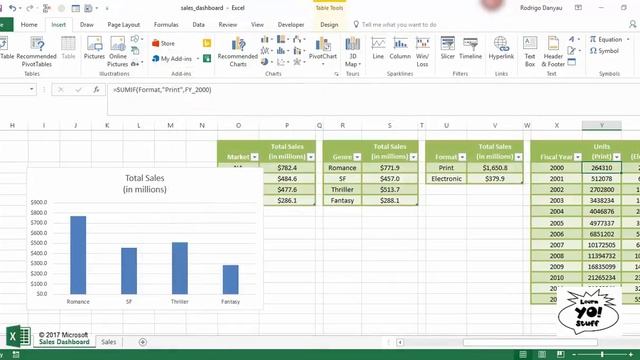Insert a Column sparkline
Screen dimensions: 640x360
(x=400, y=48)
